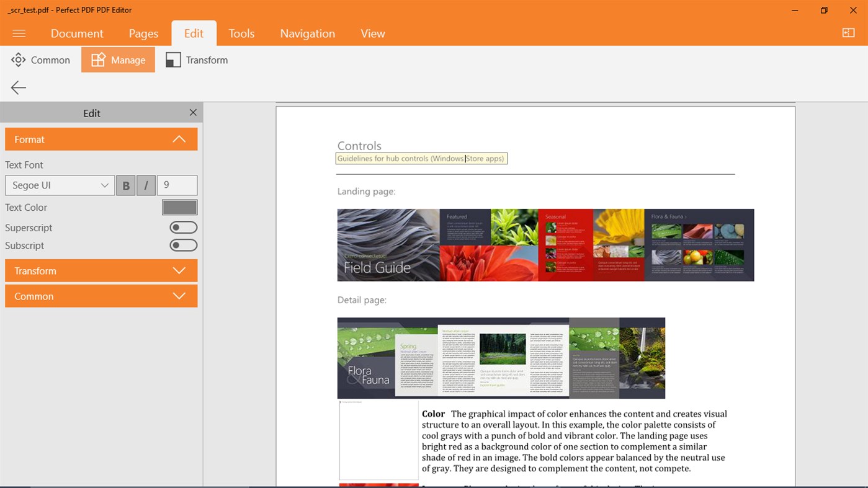Expand the Common section
The height and width of the screenshot is (488, 868).
coord(101,296)
